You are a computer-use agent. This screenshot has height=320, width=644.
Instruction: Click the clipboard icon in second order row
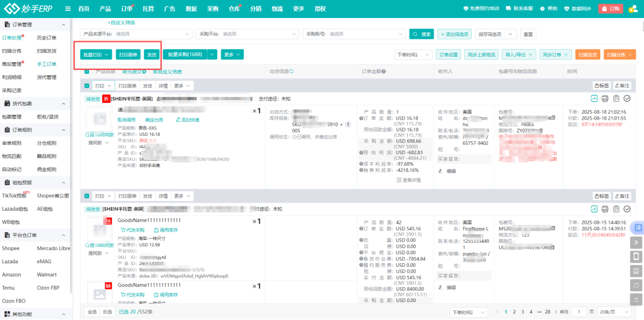pyautogui.click(x=616, y=209)
